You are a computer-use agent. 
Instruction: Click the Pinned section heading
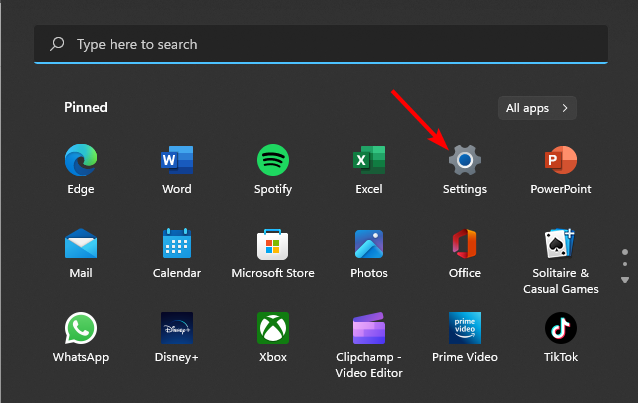pos(86,107)
